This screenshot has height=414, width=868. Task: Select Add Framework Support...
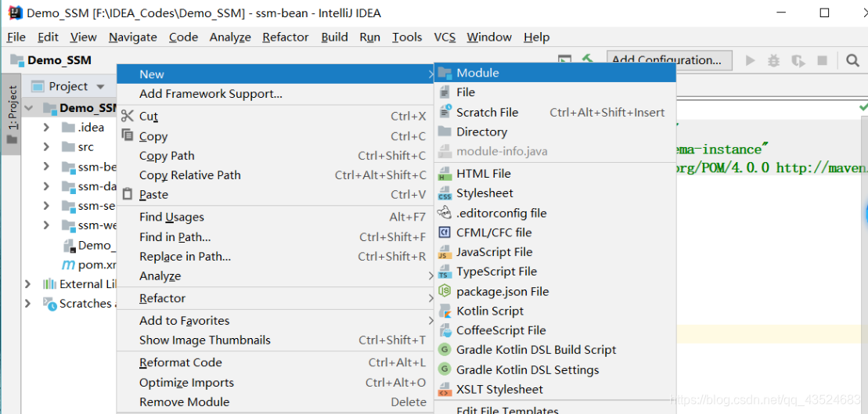[x=276, y=94]
